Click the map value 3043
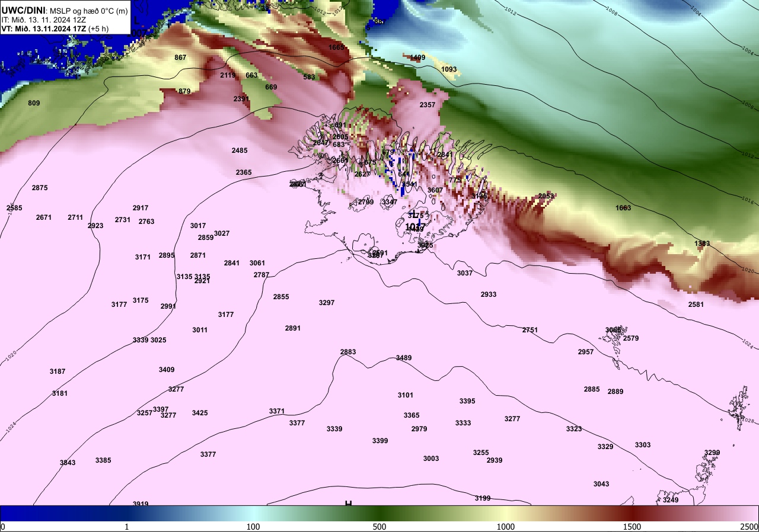 tap(601, 484)
